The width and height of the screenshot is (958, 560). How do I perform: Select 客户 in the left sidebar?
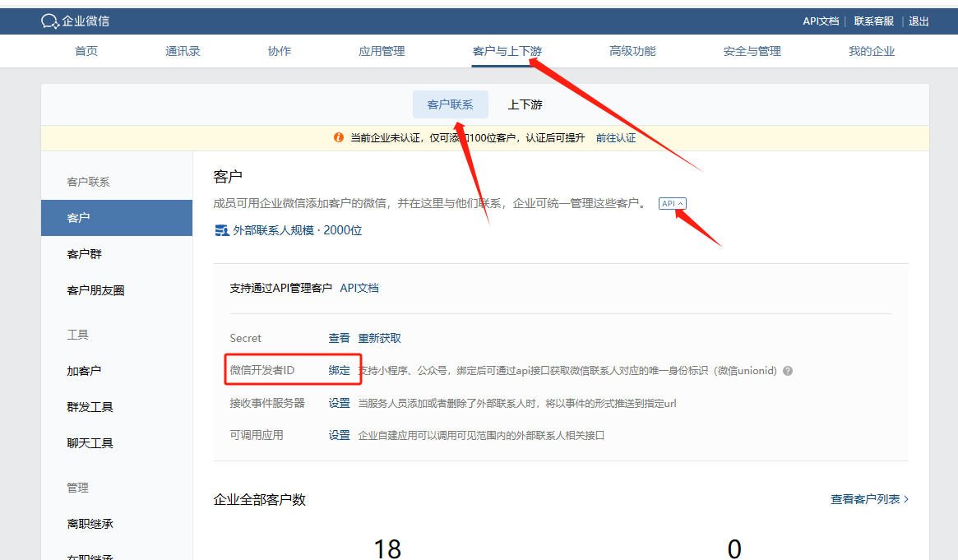[x=117, y=218]
